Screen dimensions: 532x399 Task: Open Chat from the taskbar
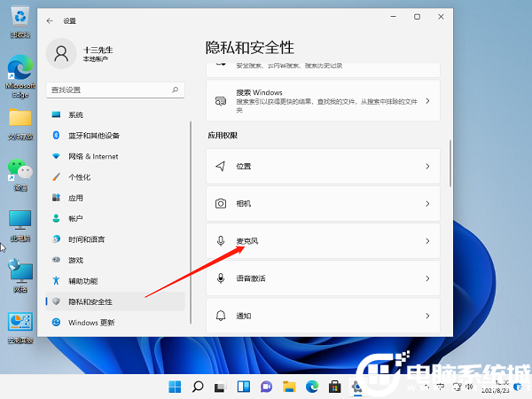click(x=266, y=387)
